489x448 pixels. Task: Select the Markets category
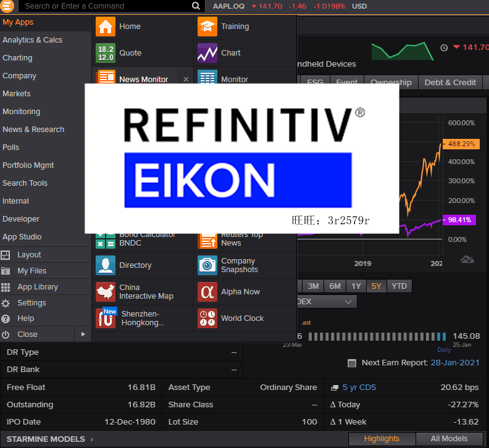[x=17, y=94]
